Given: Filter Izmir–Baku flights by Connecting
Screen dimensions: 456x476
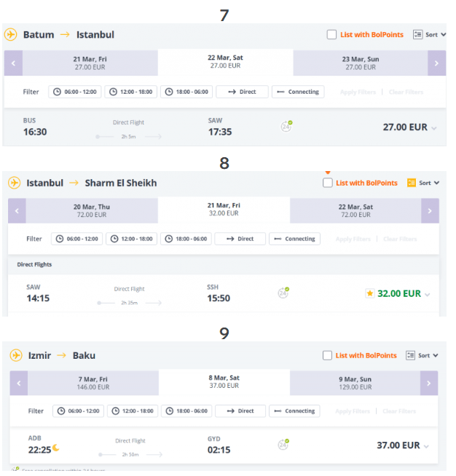Looking at the screenshot, I should [x=294, y=411].
